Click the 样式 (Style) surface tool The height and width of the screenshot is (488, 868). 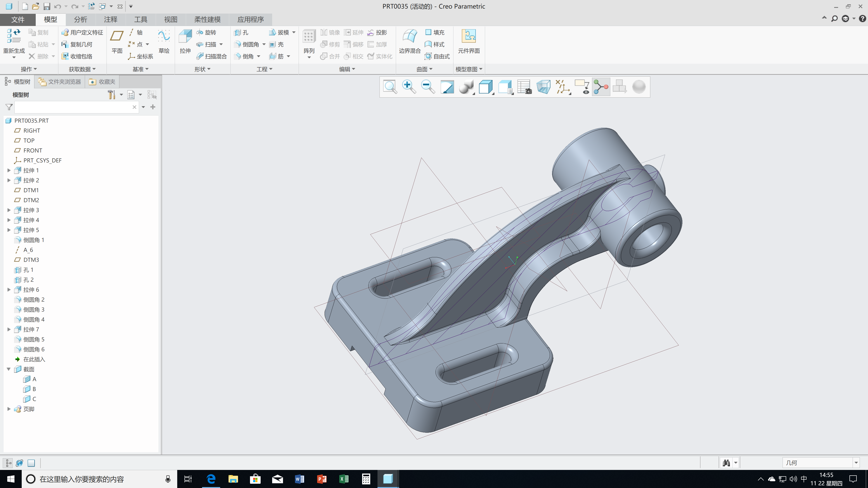(x=435, y=45)
